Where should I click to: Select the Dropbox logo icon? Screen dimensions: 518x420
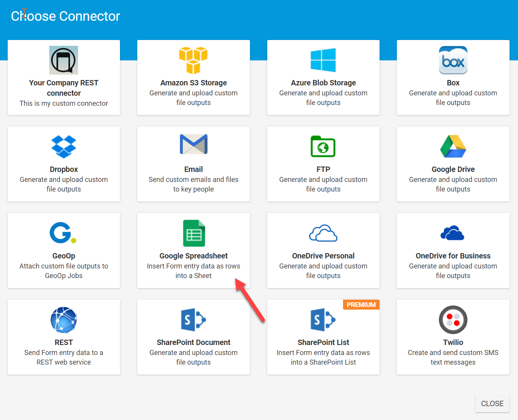click(64, 147)
